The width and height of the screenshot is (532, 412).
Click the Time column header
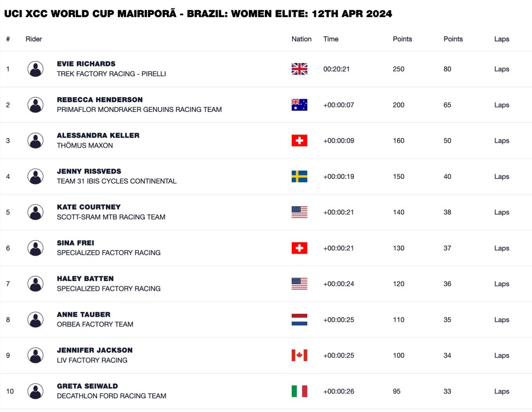[x=331, y=39]
